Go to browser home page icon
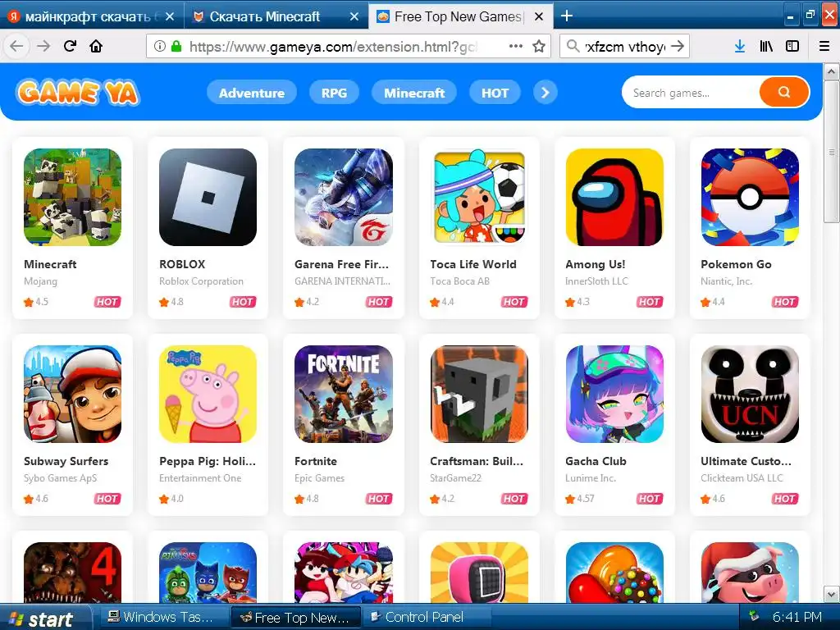 point(96,46)
